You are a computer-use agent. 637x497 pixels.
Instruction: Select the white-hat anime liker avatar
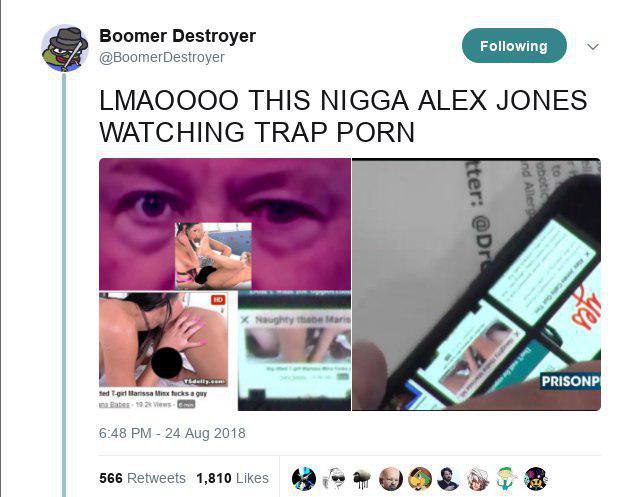pos(478,478)
